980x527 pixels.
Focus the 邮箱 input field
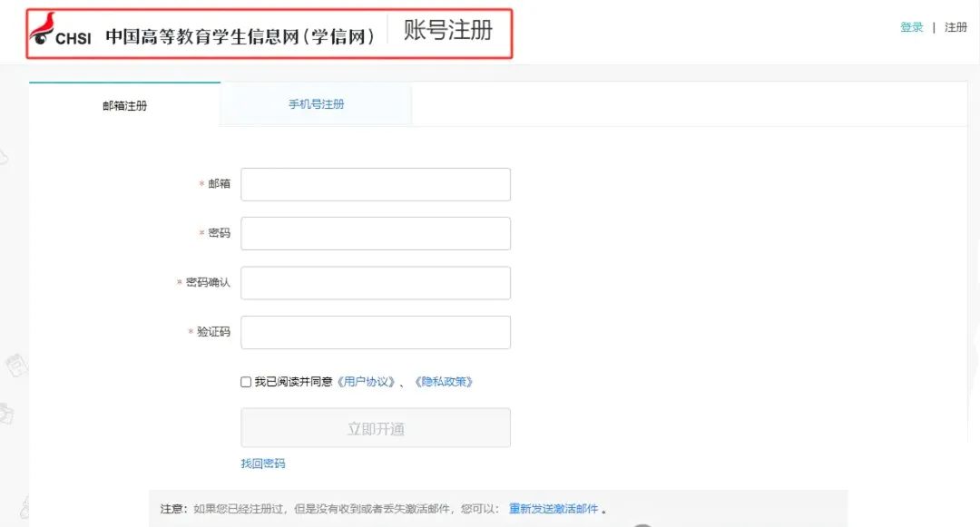tap(375, 184)
